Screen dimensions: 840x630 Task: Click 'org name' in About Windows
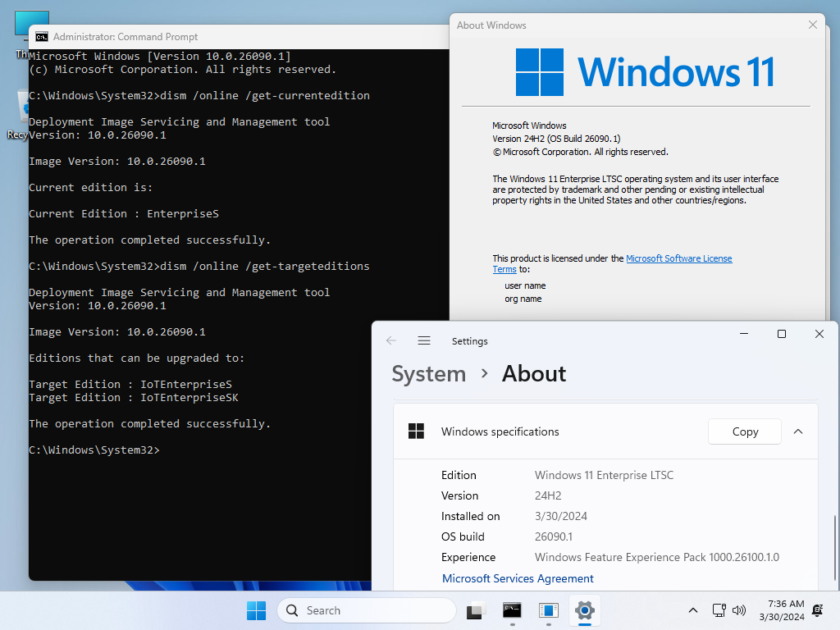click(523, 299)
